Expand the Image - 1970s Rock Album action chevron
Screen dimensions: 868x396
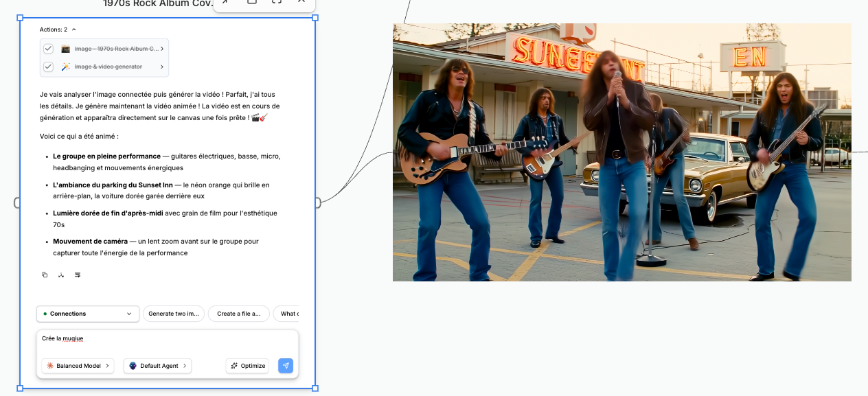pyautogui.click(x=162, y=49)
